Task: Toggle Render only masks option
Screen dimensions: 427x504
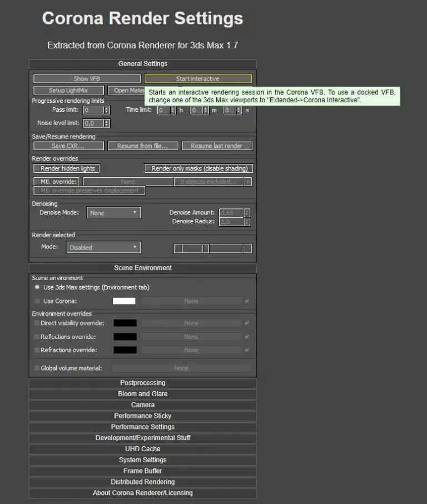Action: coord(198,168)
